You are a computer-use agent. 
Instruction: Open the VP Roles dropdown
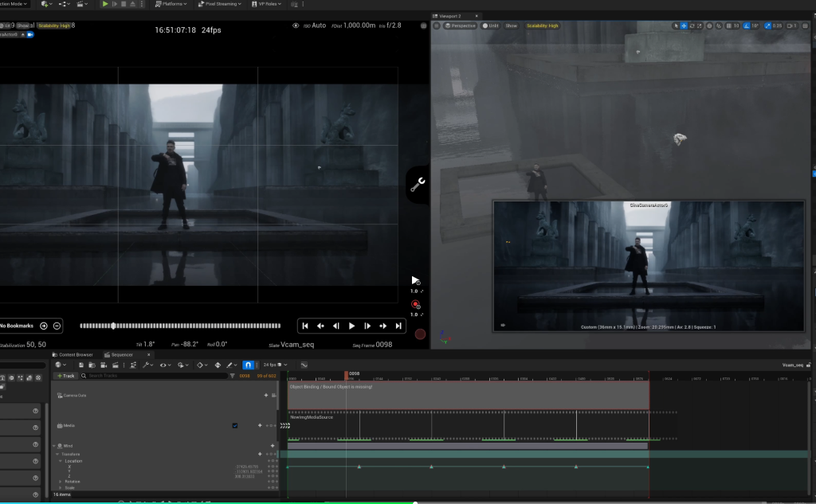[266, 4]
